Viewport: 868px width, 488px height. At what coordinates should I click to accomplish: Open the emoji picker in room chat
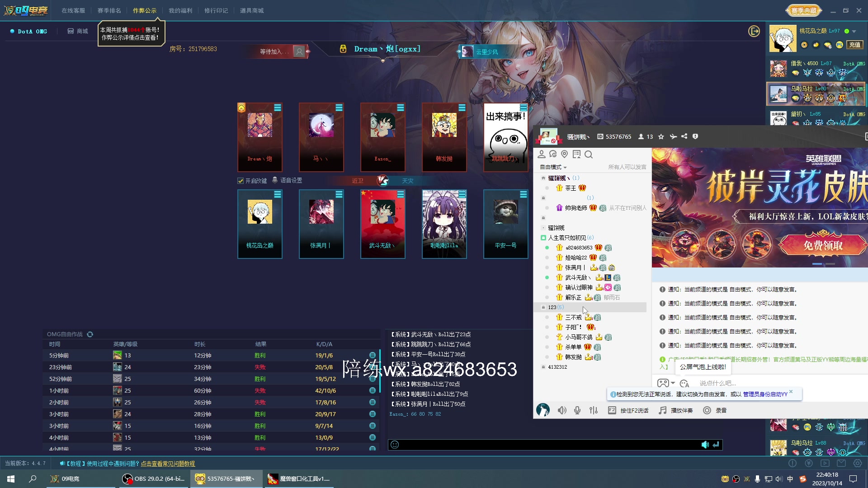(x=395, y=445)
